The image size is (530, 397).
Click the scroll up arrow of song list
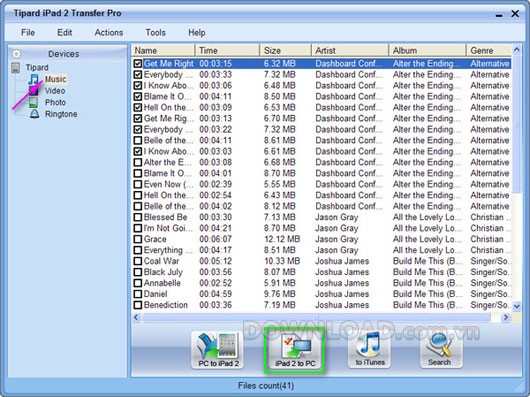(516, 50)
